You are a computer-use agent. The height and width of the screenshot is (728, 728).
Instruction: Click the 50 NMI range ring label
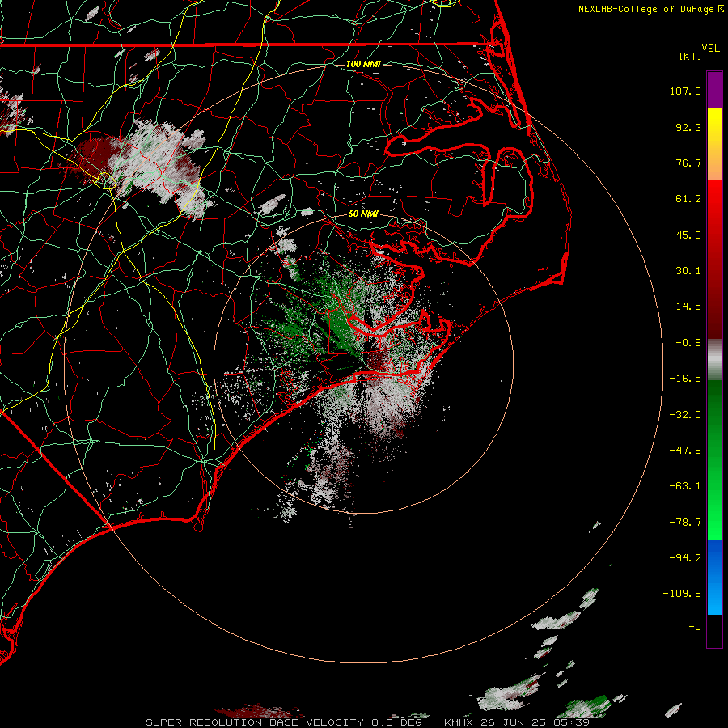point(363,214)
